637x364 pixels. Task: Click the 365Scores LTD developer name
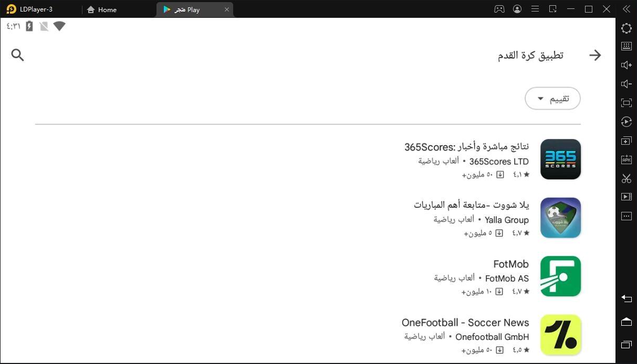coord(499,162)
